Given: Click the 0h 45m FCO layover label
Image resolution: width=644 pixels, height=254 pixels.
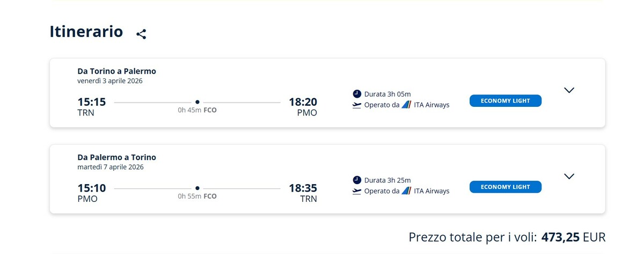Looking at the screenshot, I should click(x=197, y=111).
